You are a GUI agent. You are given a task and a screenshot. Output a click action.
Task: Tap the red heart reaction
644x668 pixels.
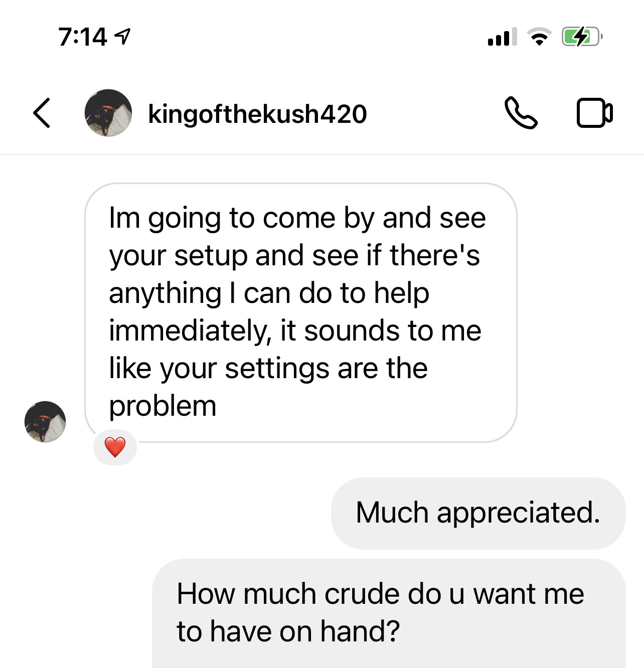point(115,447)
